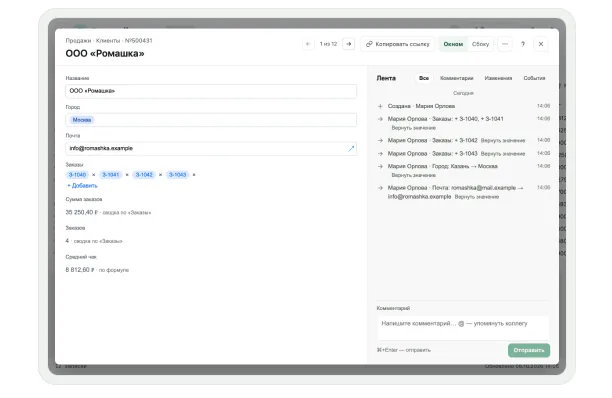Click the pencil icon in Почта field
The width and height of the screenshot is (612, 398).
(x=351, y=148)
